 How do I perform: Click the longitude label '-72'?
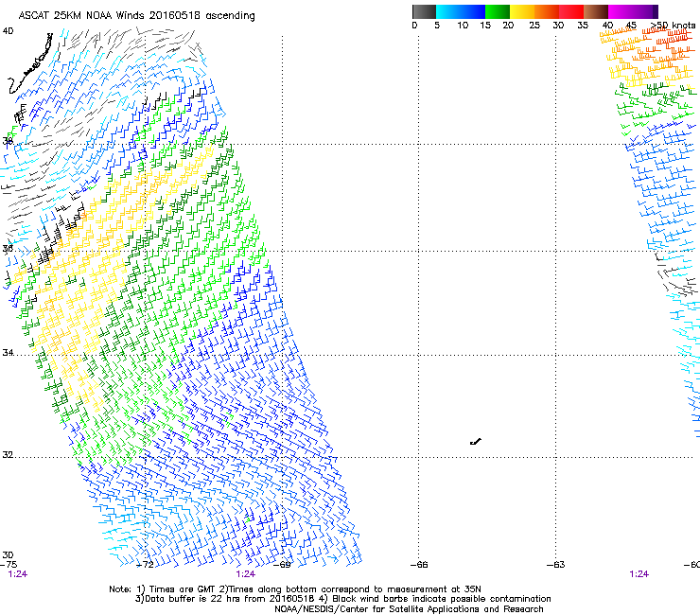pyautogui.click(x=145, y=564)
